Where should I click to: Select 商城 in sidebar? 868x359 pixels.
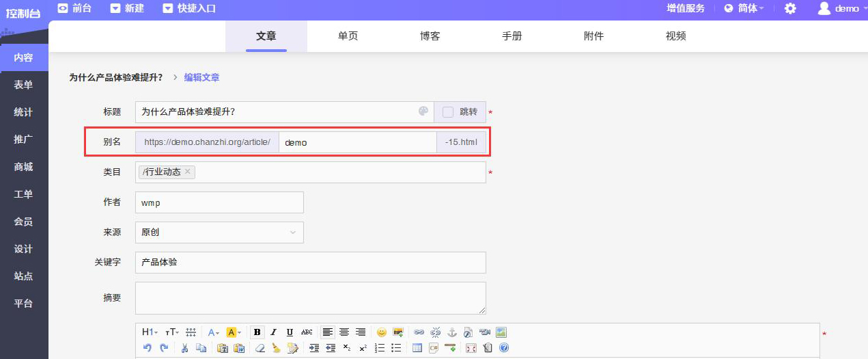pos(24,167)
